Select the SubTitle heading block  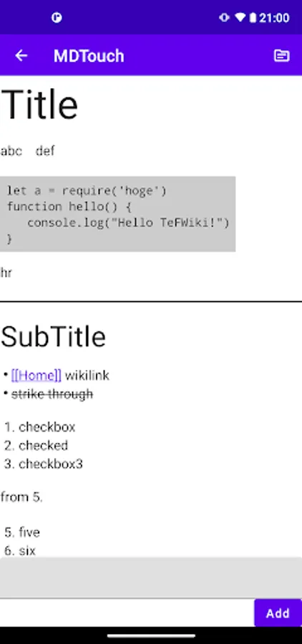pos(54,337)
